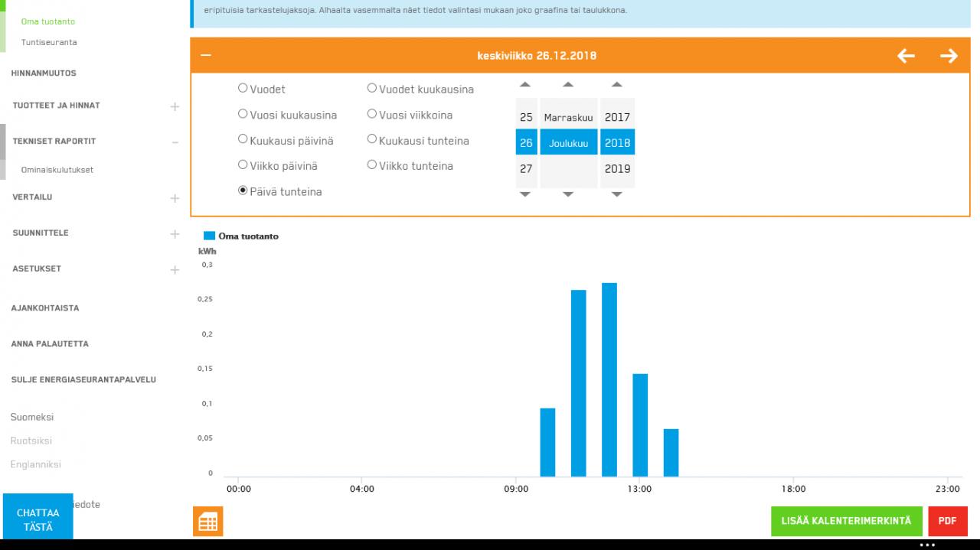The width and height of the screenshot is (980, 550).
Task: Expand the Vertailu menu section
Action: [175, 198]
